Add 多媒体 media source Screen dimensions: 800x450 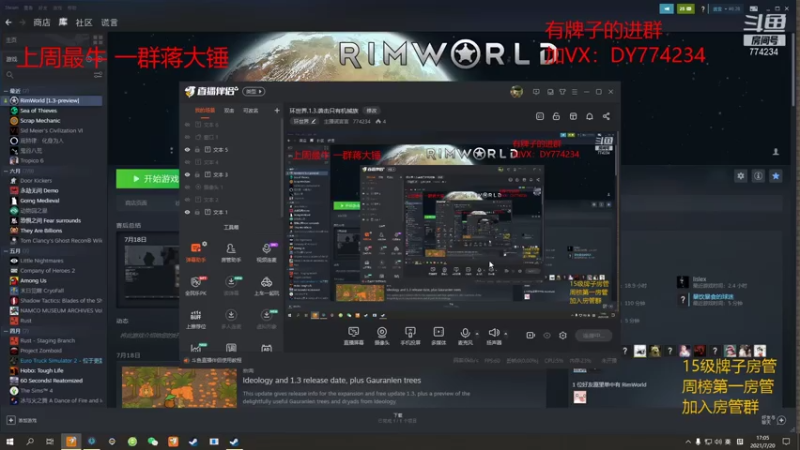(438, 336)
